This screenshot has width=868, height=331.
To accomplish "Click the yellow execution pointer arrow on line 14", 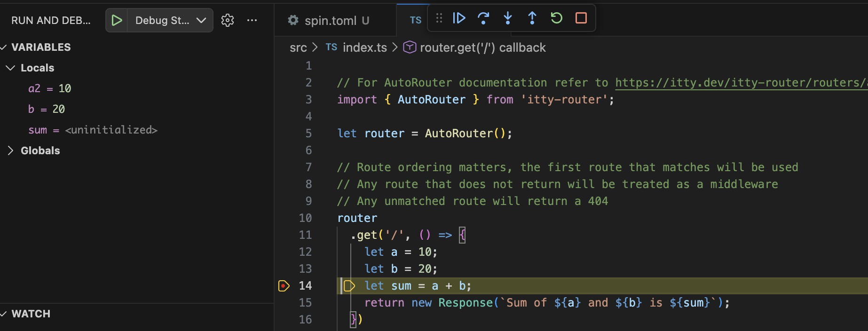I will [349, 285].
